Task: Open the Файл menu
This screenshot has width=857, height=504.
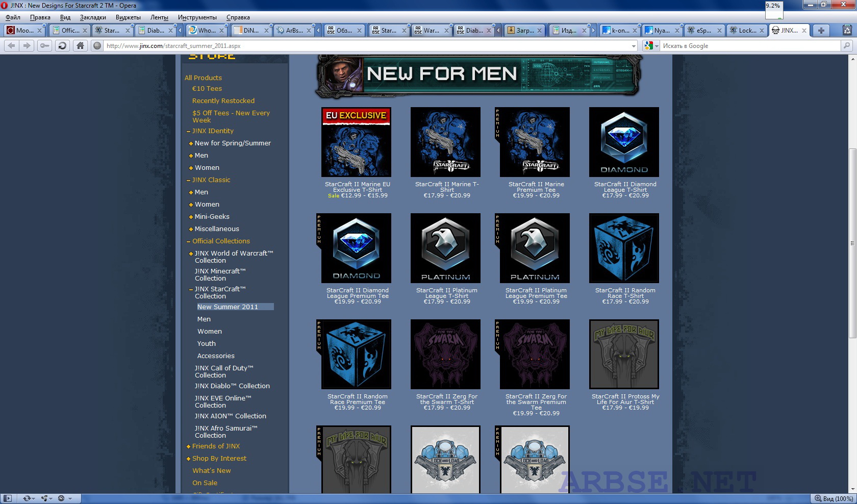Action: (x=13, y=17)
